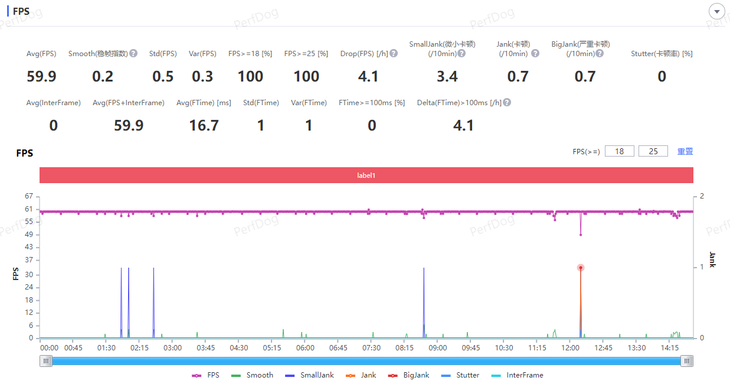This screenshot has width=730, height=387.
Task: Show help for Delta(FTime)>100ms metric
Action: coord(507,102)
